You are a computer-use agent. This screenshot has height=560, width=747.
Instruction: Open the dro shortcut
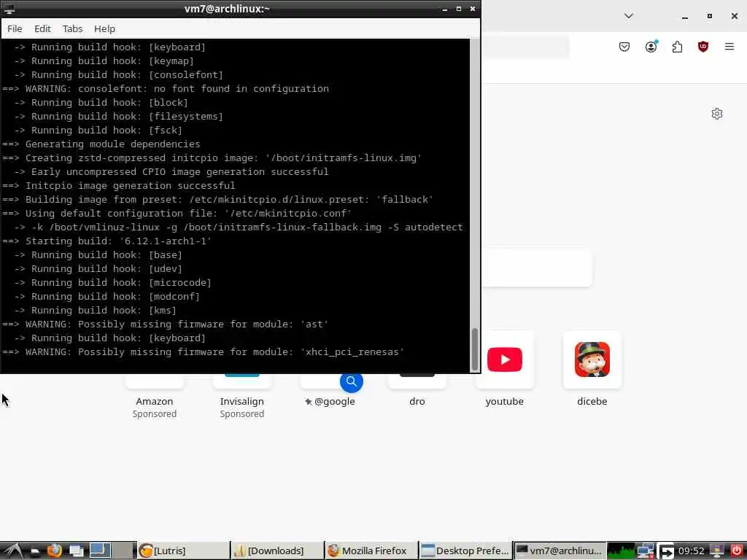[417, 401]
